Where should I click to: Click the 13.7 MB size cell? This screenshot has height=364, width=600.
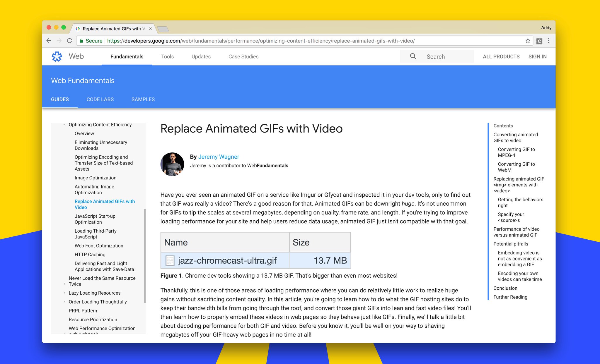(320, 260)
